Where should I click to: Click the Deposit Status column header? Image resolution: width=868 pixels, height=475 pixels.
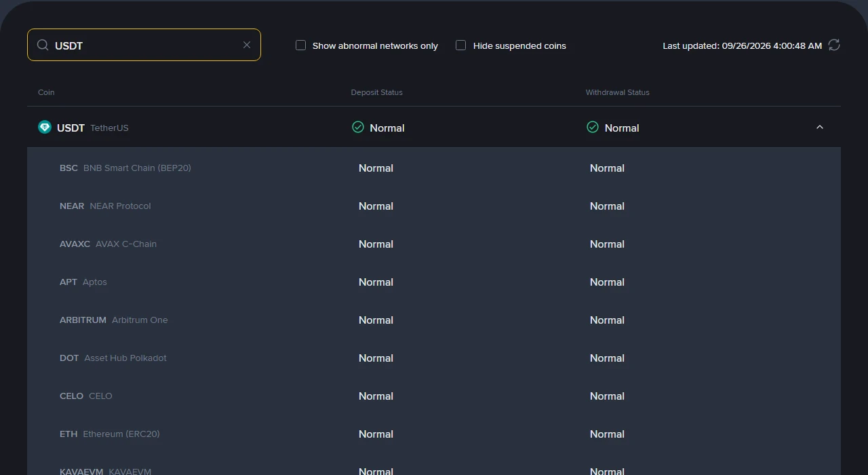(376, 92)
